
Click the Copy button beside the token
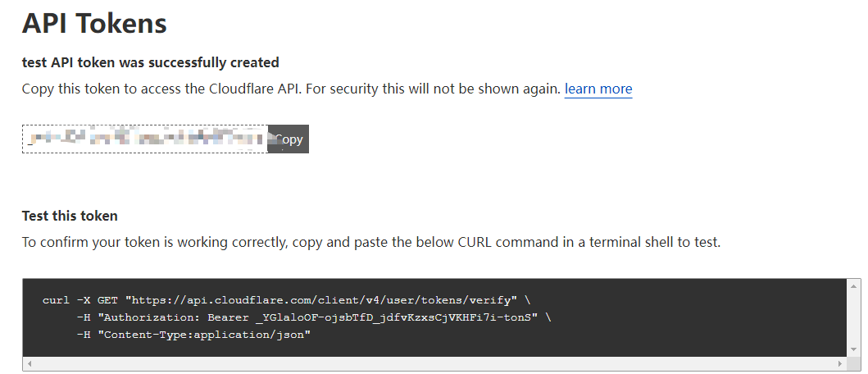288,139
